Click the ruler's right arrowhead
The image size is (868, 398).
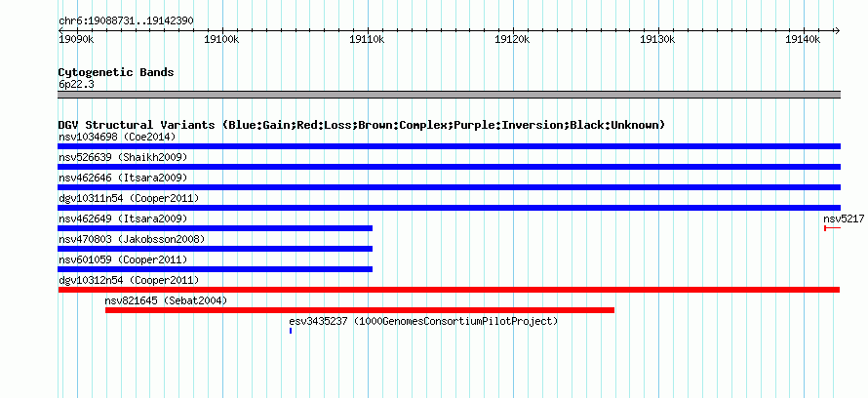click(x=837, y=30)
